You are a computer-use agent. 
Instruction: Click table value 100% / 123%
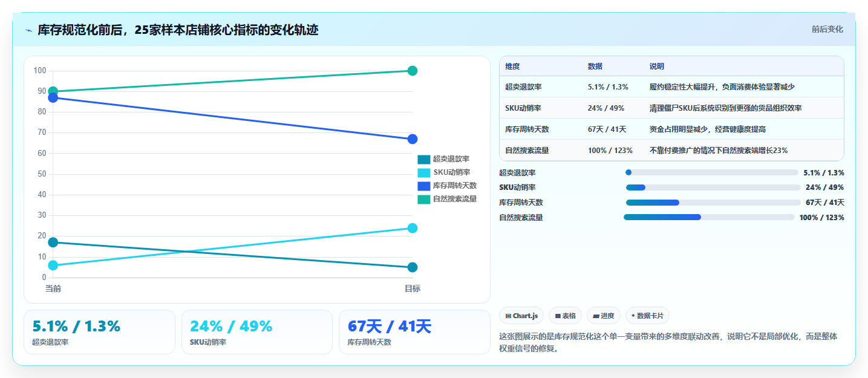click(x=610, y=151)
